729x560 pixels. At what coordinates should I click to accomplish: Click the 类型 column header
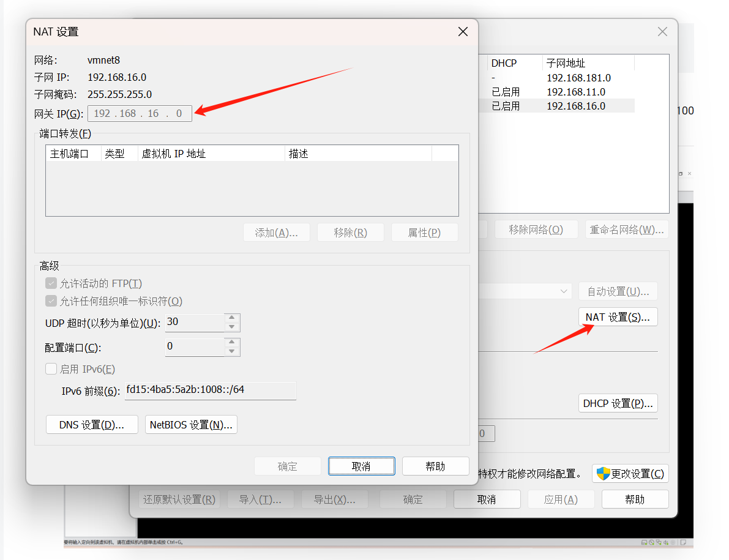pos(119,154)
